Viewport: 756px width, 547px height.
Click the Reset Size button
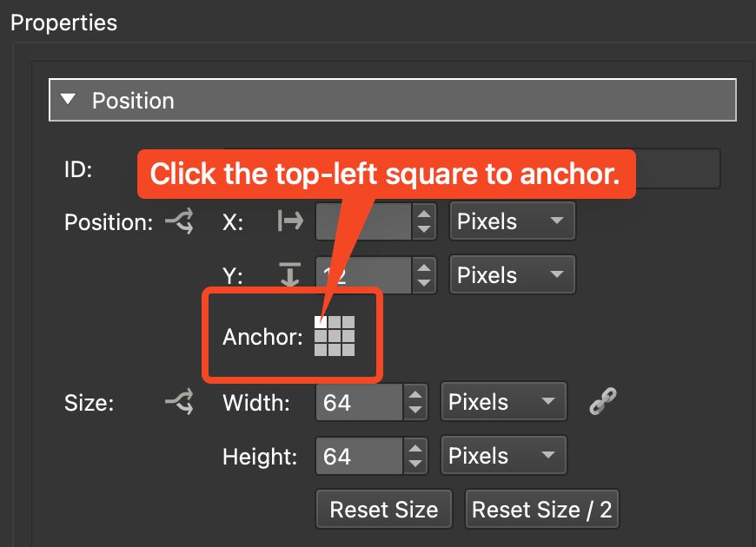coord(383,510)
